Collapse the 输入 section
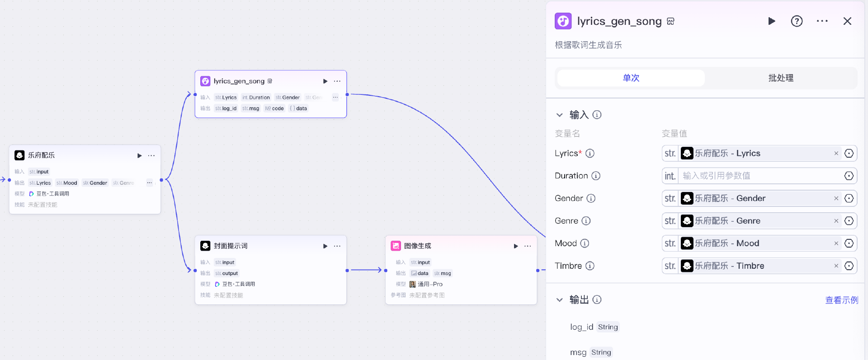The height and width of the screenshot is (360, 868). tap(560, 115)
